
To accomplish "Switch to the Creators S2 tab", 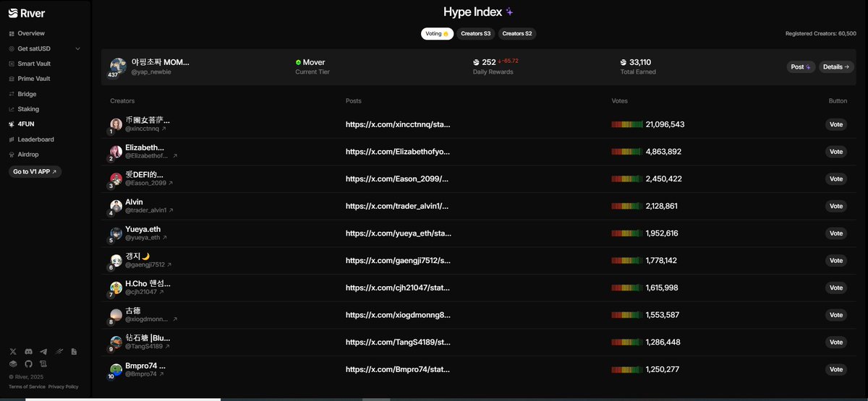I will point(517,34).
